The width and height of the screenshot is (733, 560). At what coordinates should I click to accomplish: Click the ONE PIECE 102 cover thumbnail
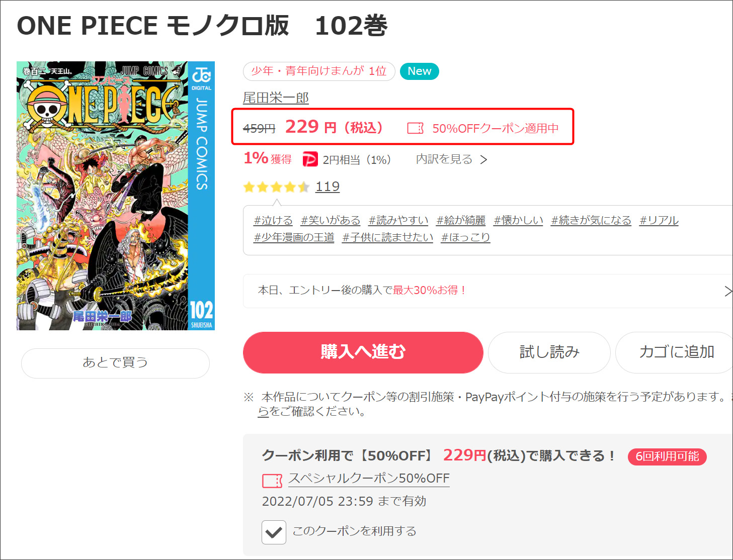[x=116, y=196]
